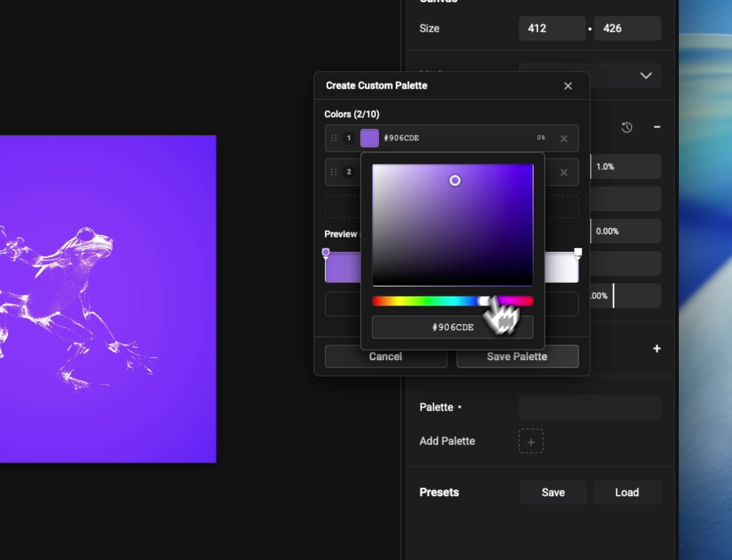Click the purple swatch of color 1
This screenshot has width=732, height=560.
click(x=369, y=138)
